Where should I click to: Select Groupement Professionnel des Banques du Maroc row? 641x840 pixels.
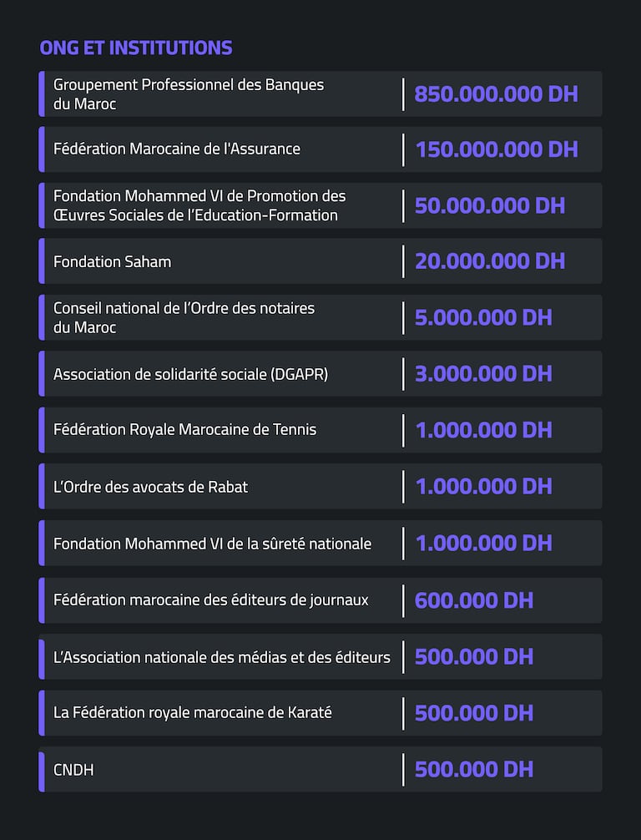point(189,94)
